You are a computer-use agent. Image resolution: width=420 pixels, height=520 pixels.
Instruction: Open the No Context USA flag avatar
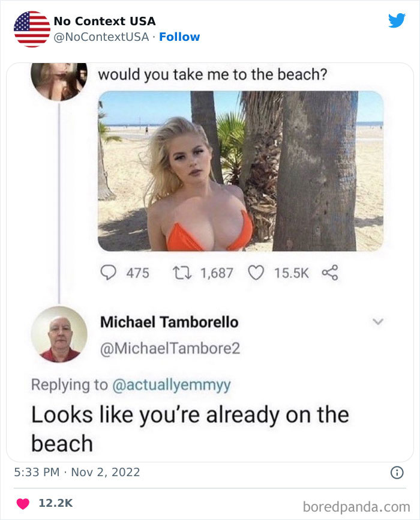pyautogui.click(x=32, y=29)
